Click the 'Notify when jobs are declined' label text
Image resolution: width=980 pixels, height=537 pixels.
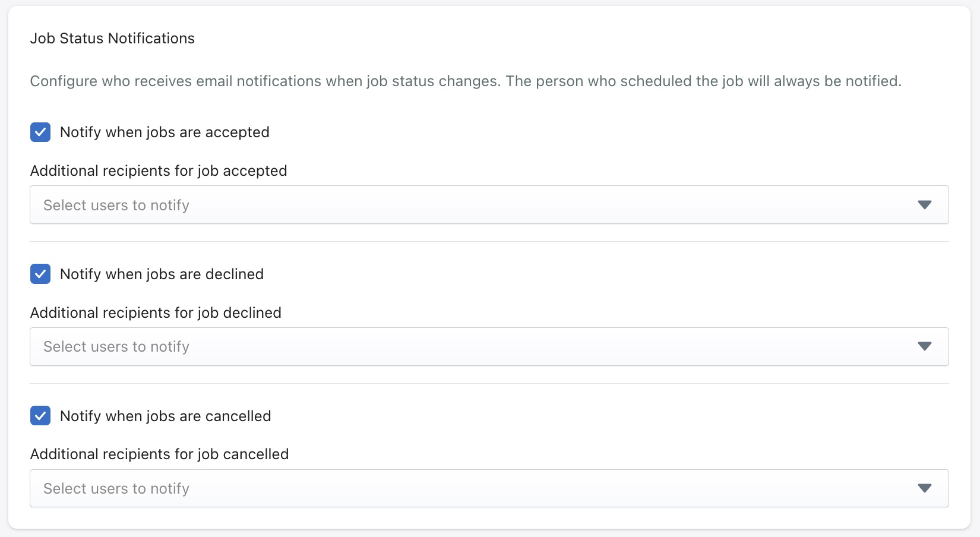point(162,274)
